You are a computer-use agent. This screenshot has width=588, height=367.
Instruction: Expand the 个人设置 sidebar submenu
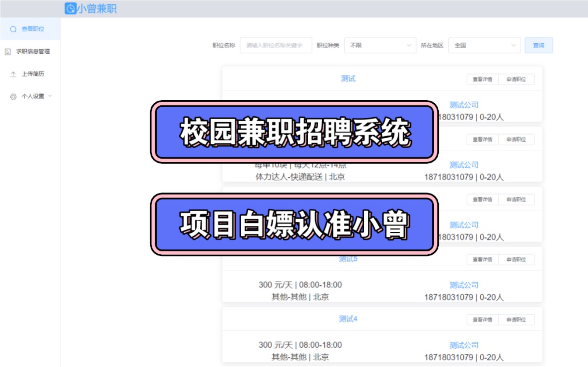coord(30,96)
